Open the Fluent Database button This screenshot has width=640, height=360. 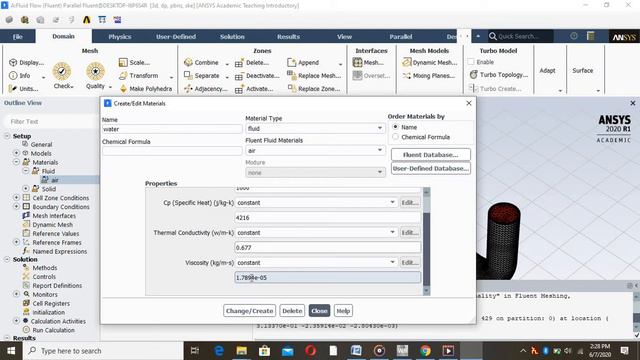pos(431,155)
